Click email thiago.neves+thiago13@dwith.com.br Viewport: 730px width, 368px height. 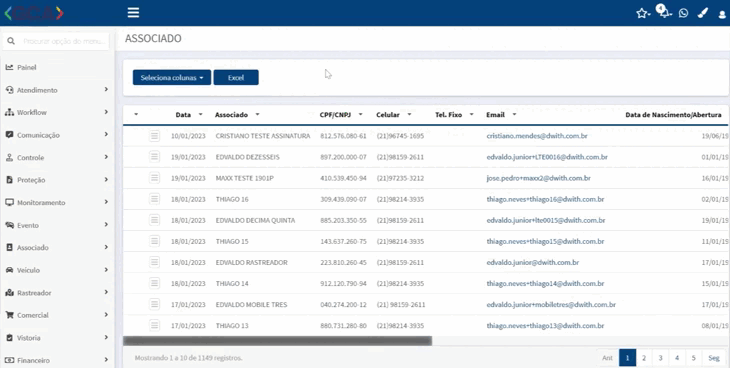point(545,326)
